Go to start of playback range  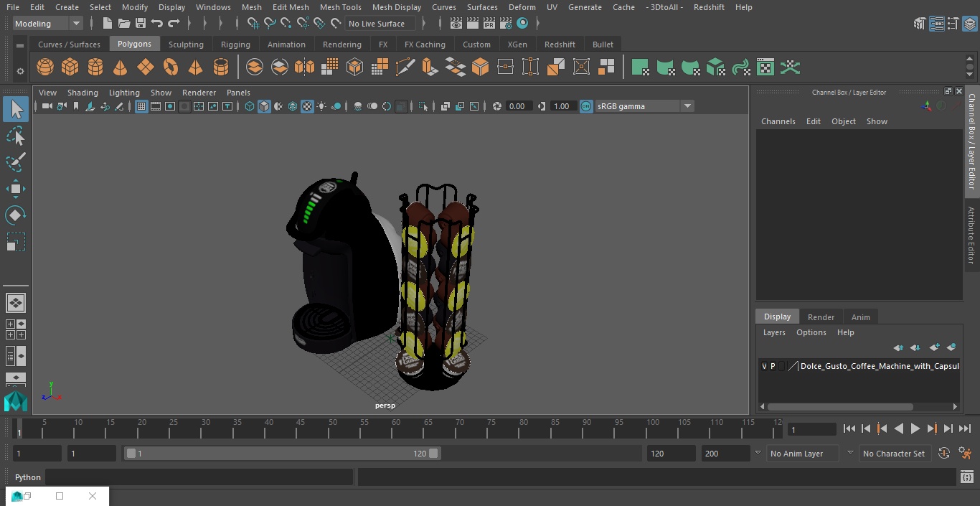click(x=849, y=428)
